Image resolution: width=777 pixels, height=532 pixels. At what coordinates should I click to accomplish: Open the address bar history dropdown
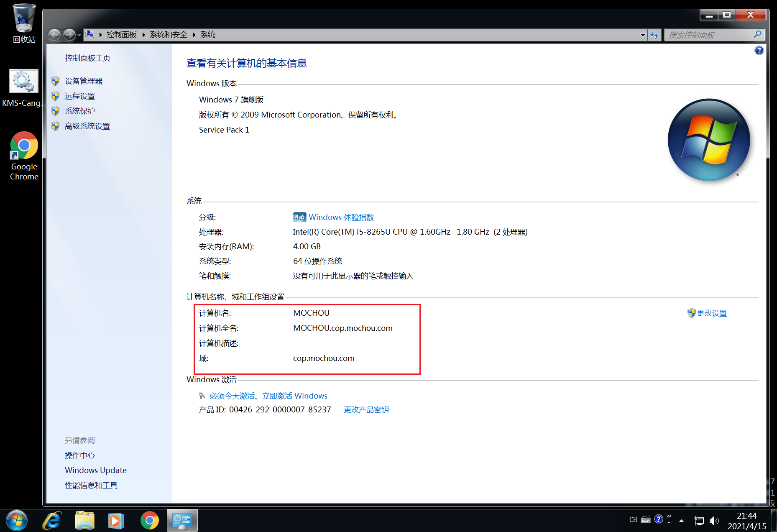point(643,35)
